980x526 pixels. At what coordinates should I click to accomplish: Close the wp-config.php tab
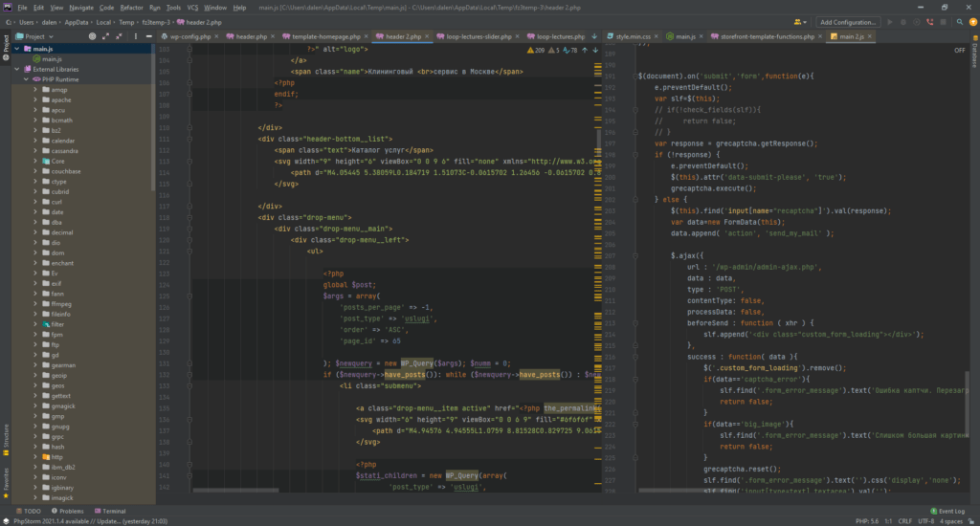pyautogui.click(x=216, y=36)
